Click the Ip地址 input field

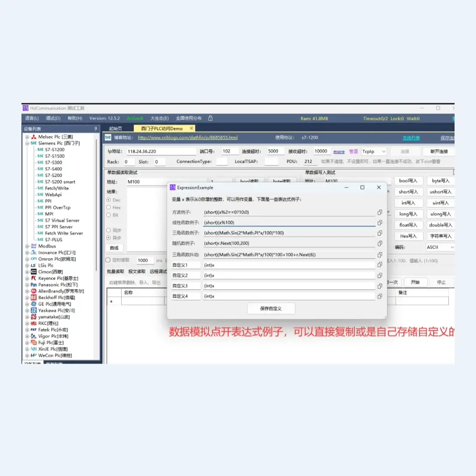[161, 151]
